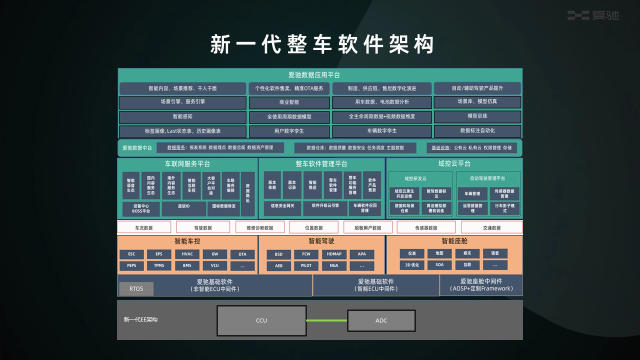Screen dimensions: 640x360
Task: Select the GW module box
Action: [x=215, y=254]
